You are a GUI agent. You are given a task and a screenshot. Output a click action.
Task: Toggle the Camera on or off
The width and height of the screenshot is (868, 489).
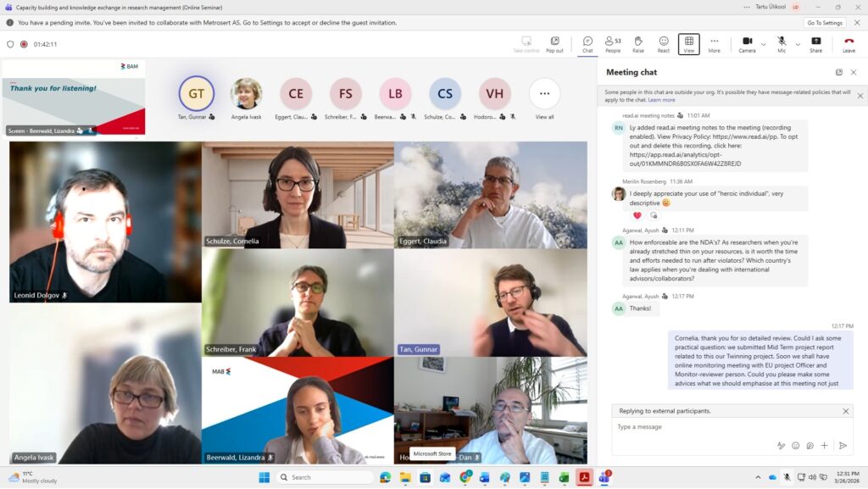coord(747,44)
